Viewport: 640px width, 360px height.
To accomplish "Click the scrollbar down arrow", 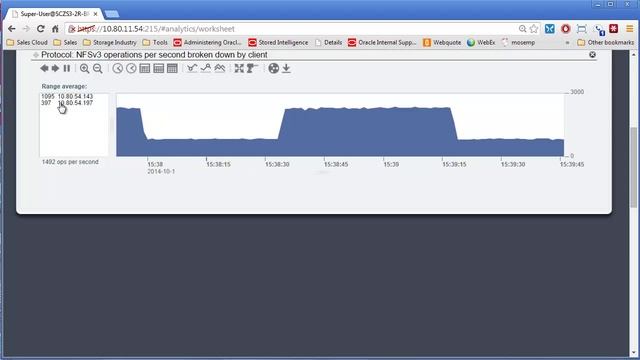I will (633, 352).
